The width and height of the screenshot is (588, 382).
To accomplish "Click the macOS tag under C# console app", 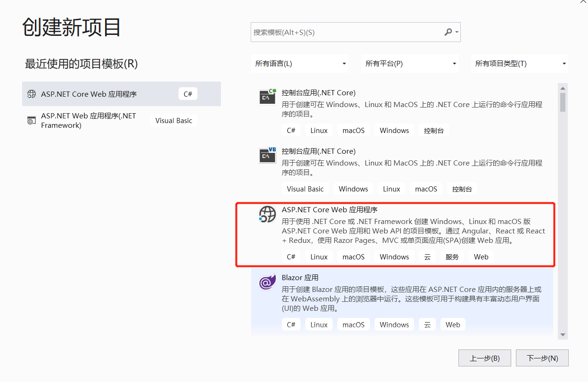I will tap(353, 131).
